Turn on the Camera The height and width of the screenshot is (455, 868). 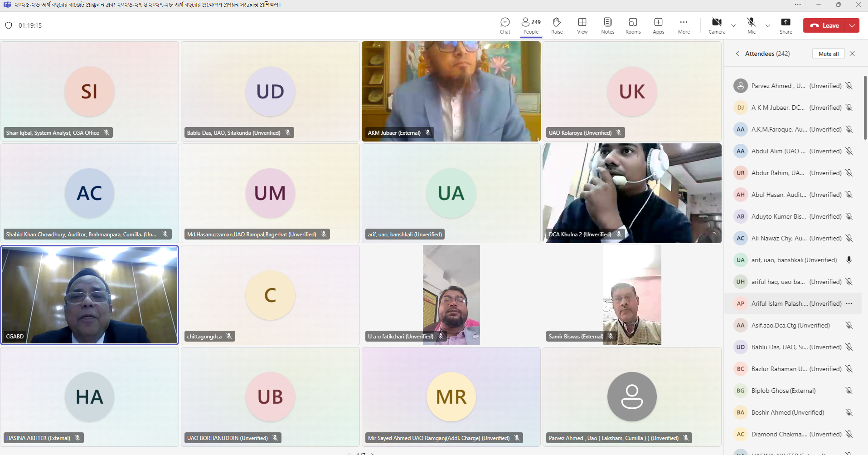717,25
